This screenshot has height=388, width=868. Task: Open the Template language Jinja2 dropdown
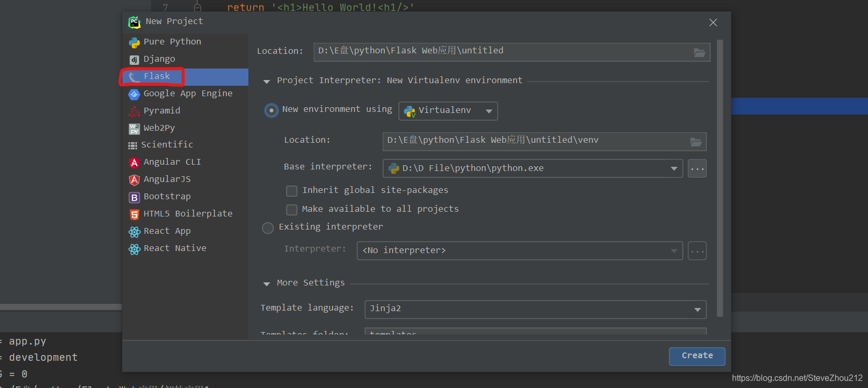[x=535, y=309]
